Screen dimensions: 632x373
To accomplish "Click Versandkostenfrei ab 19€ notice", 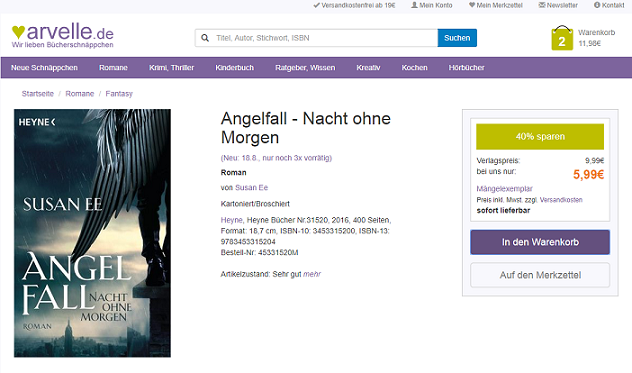I will pyautogui.click(x=354, y=5).
